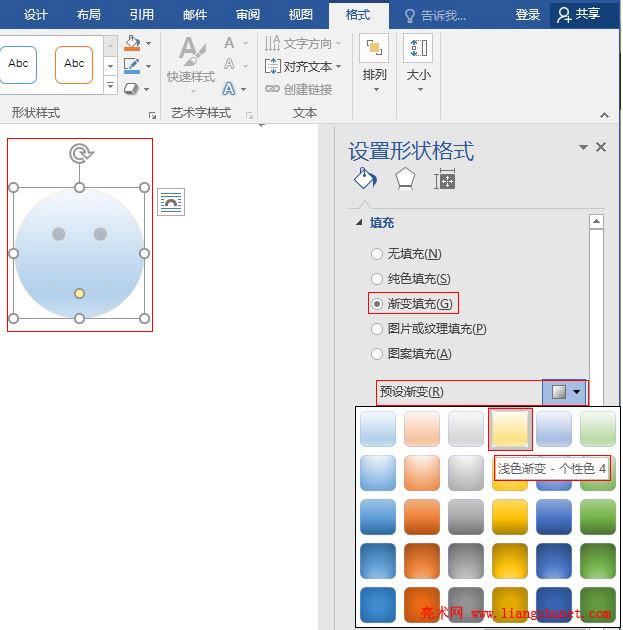Pick the light yellow gradient Accent 4 swatch

point(510,429)
